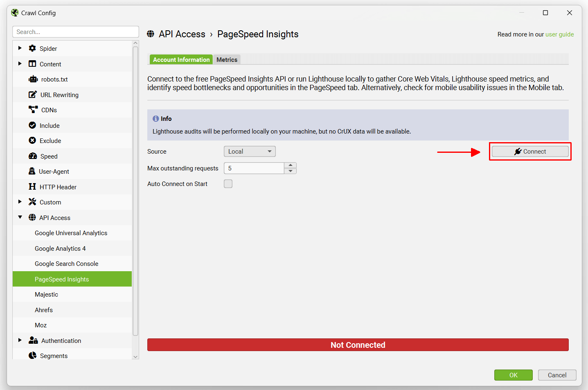Click the sidebar Search field
Image resolution: width=588 pixels, height=390 pixels.
coord(76,32)
